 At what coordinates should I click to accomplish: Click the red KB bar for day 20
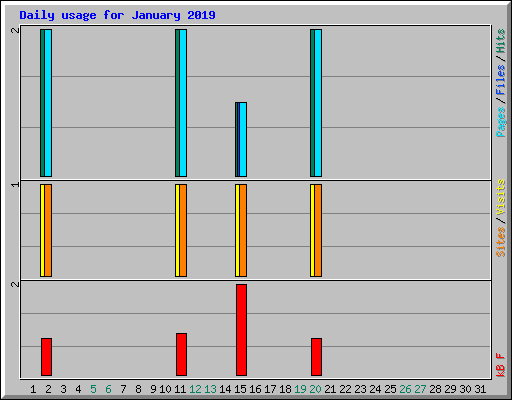[317, 357]
